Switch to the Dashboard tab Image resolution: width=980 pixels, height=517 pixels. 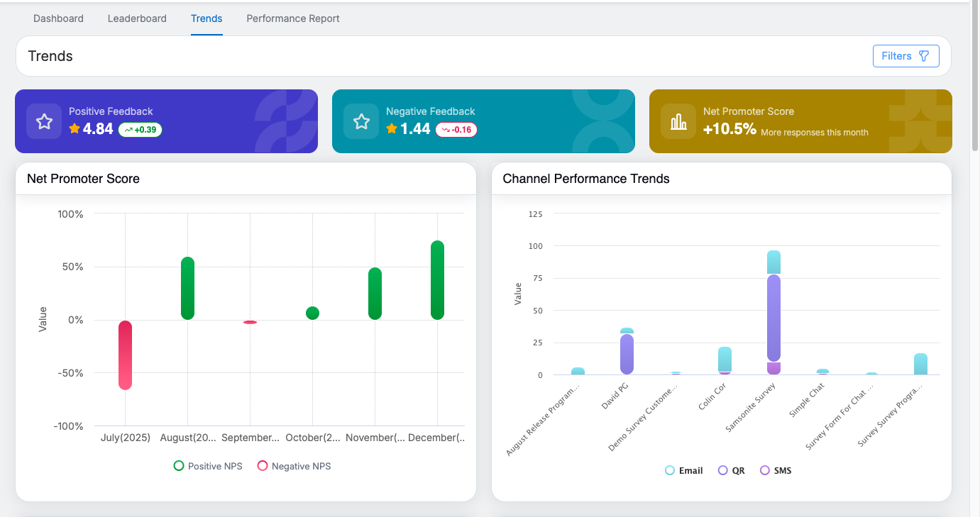(x=58, y=18)
